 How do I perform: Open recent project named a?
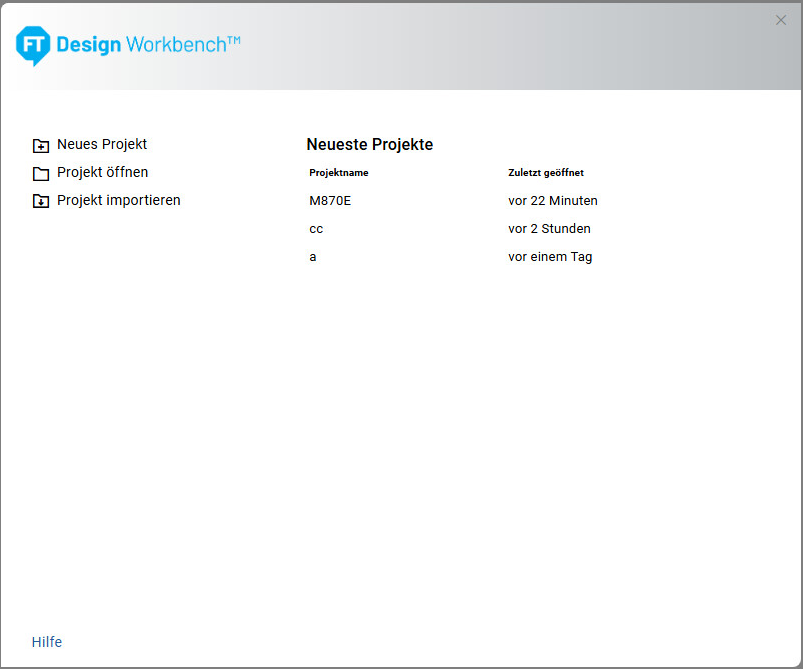tap(312, 257)
